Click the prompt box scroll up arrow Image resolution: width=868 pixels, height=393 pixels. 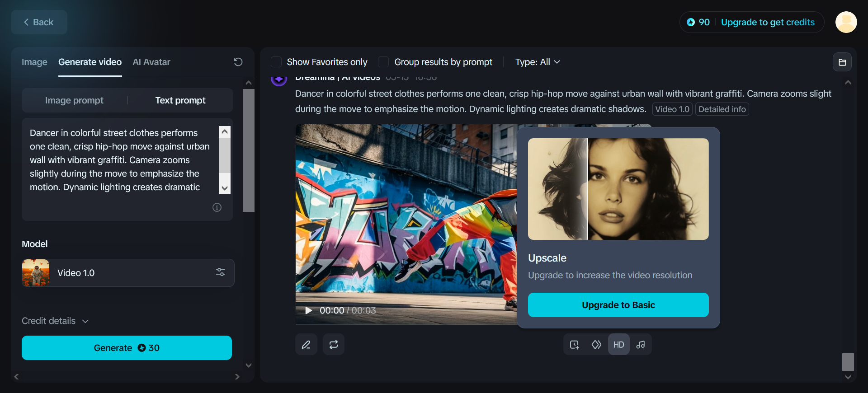[225, 131]
